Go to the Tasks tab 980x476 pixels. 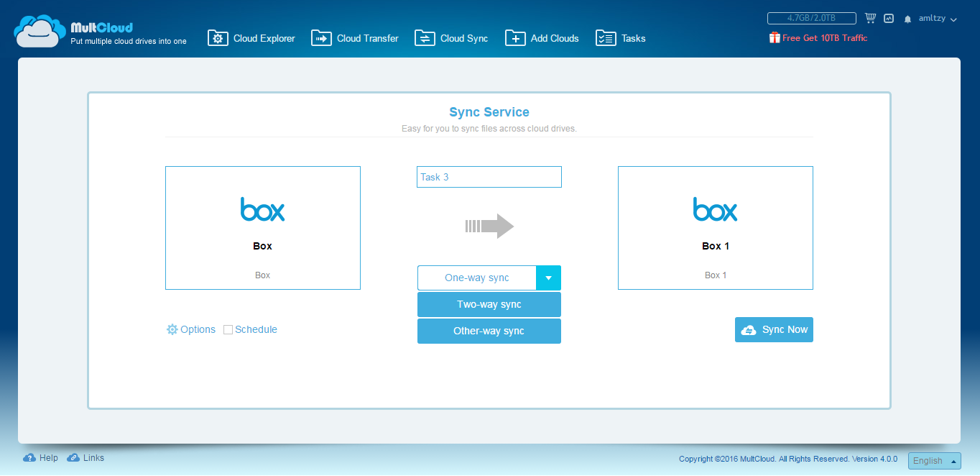(621, 38)
